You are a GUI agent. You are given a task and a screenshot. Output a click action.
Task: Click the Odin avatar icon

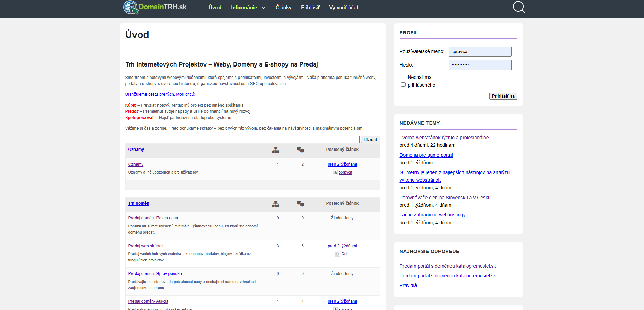[338, 254]
